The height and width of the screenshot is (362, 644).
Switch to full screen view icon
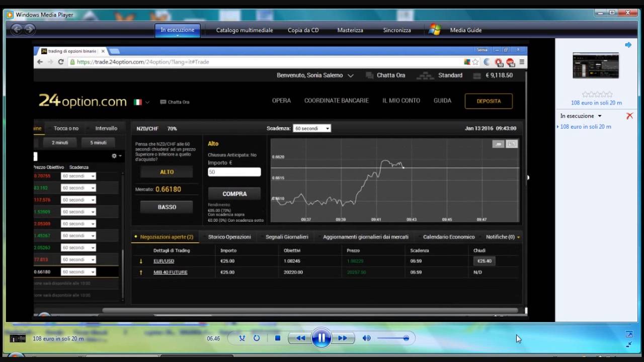coord(629,334)
